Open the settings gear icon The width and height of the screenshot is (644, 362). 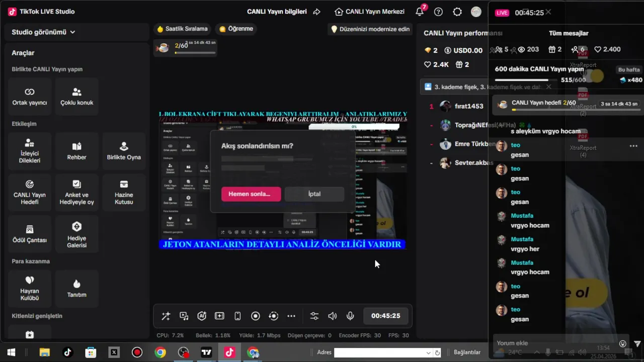tap(457, 12)
